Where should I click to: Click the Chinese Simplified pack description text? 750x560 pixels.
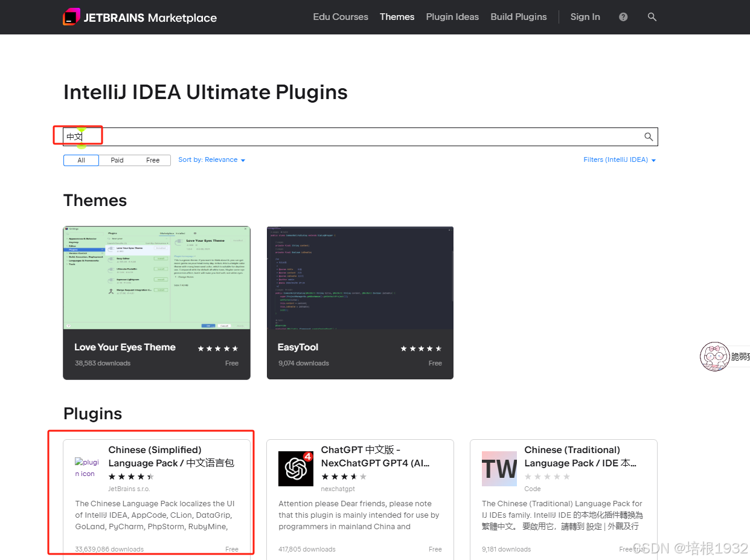155,515
